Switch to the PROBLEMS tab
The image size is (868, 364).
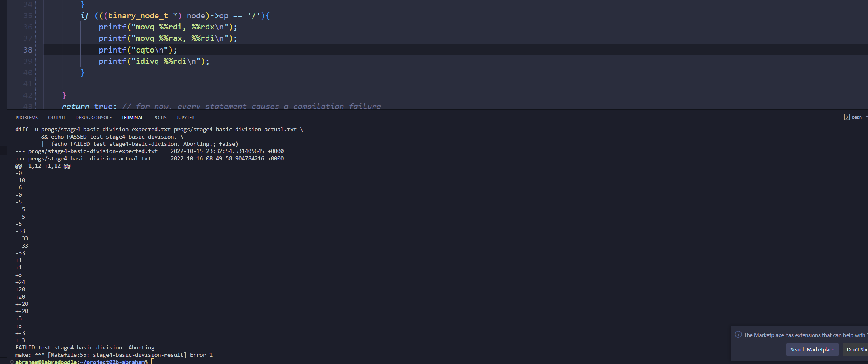[x=27, y=118]
